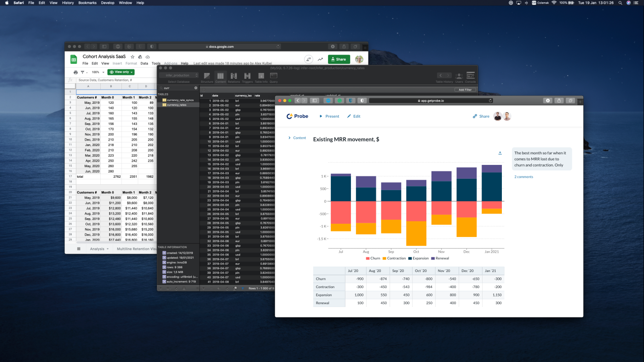Click the Expansion legend color swatch
The width and height of the screenshot is (644, 362).
(x=410, y=259)
